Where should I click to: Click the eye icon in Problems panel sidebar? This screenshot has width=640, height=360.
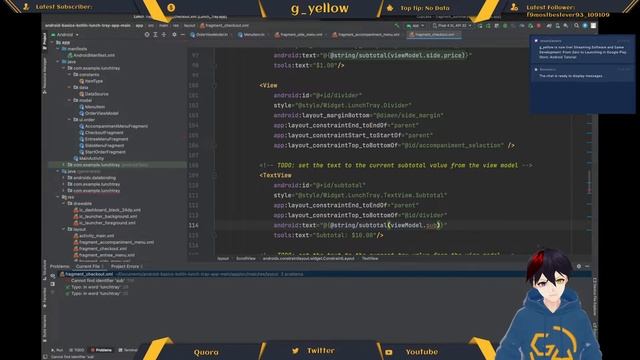[x=53, y=276]
